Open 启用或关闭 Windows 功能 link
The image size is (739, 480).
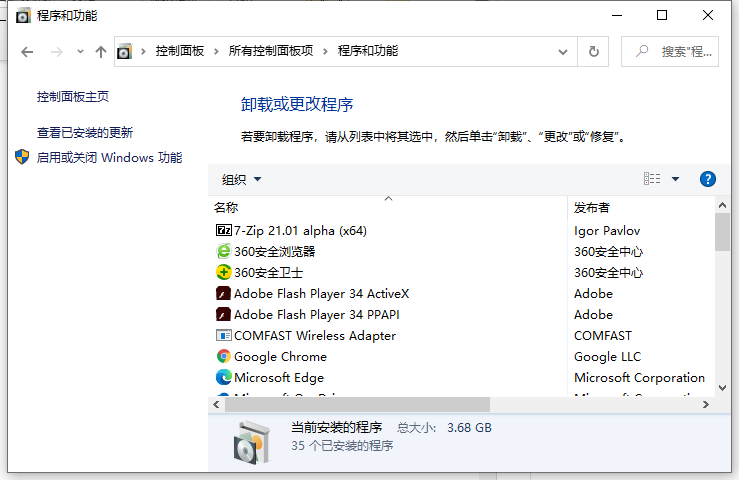click(109, 157)
